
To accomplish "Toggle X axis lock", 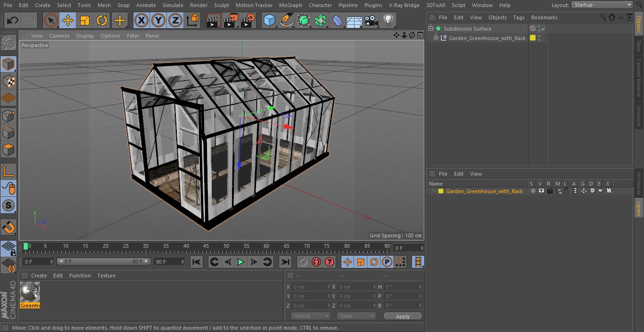I will [141, 20].
